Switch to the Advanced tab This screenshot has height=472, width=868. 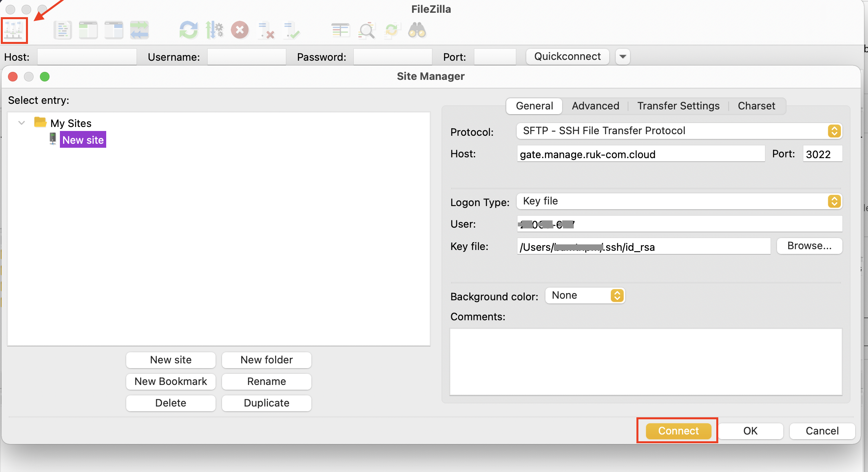pyautogui.click(x=595, y=106)
